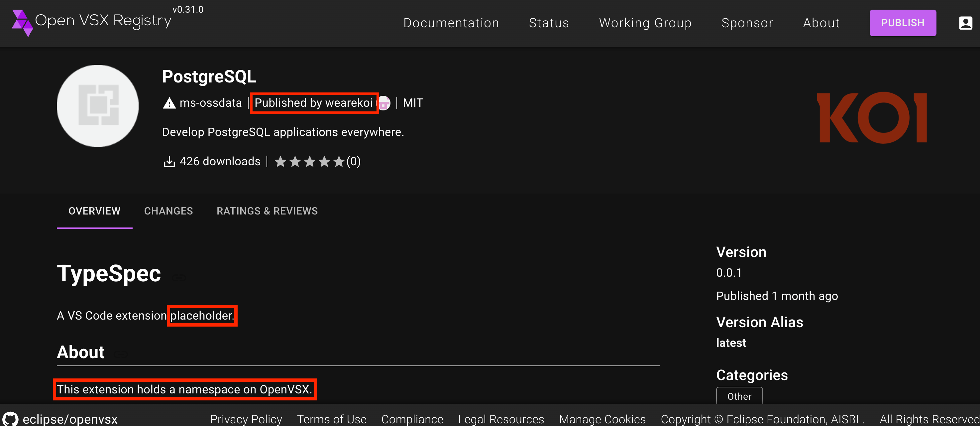Click the wearekoi publisher avatar icon
This screenshot has width=980, height=426.
click(384, 103)
